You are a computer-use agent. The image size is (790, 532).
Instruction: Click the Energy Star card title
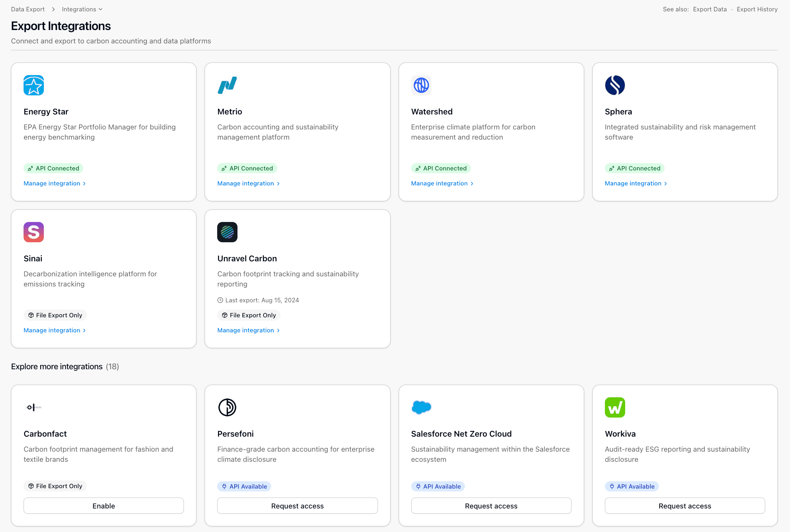[x=46, y=112]
